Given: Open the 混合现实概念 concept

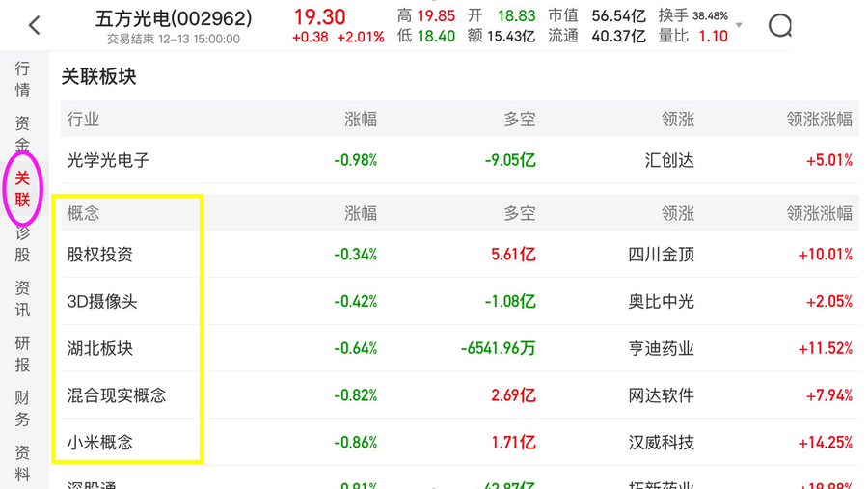Looking at the screenshot, I should pyautogui.click(x=117, y=395).
